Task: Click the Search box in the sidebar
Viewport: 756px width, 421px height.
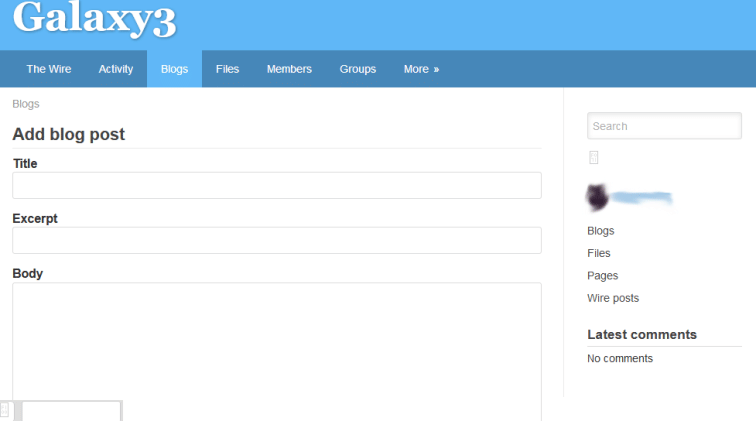Action: (664, 126)
